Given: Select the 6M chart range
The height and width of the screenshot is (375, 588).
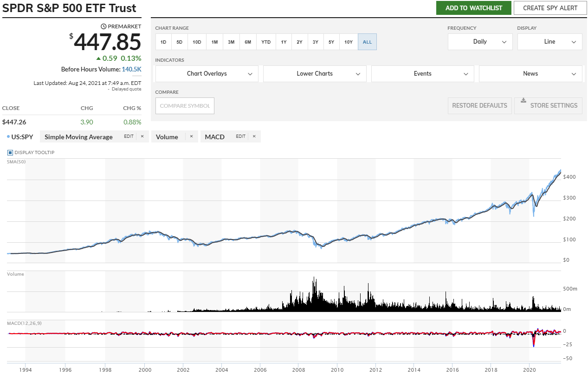Looking at the screenshot, I should point(248,42).
